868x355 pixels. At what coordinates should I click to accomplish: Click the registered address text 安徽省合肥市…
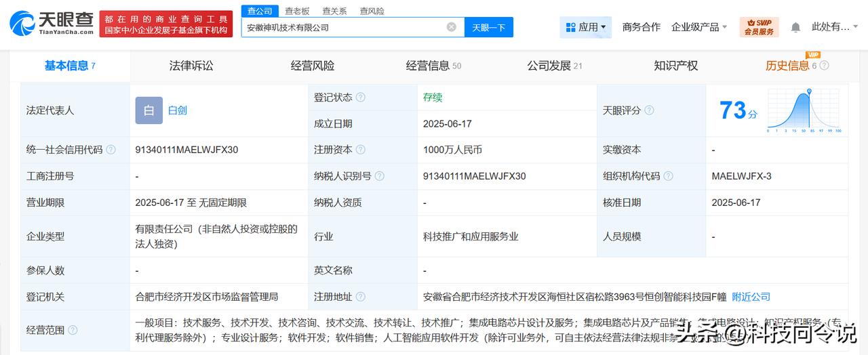coord(574,297)
